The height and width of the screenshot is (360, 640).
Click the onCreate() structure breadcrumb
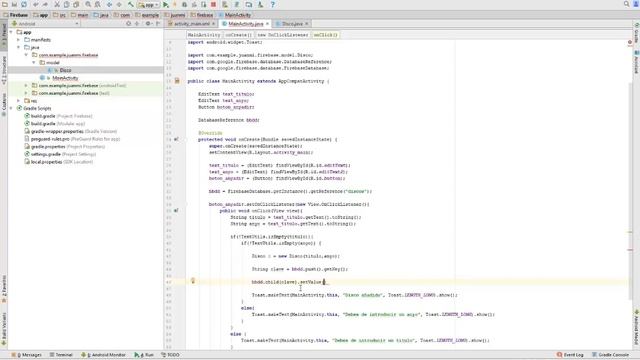click(238, 35)
